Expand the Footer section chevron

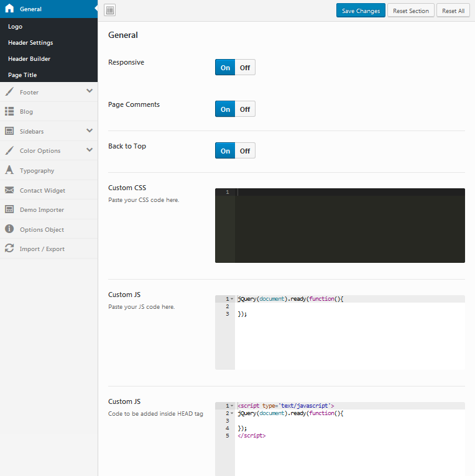(x=90, y=91)
